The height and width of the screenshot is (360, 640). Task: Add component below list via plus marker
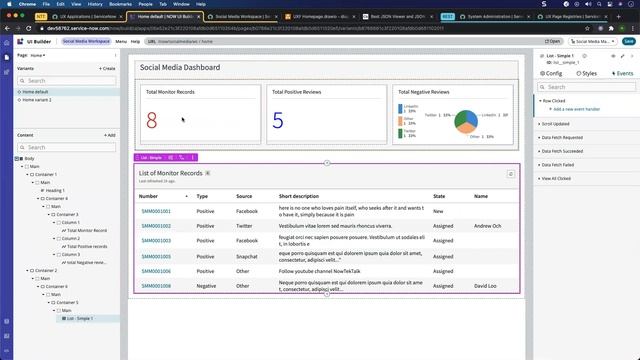pyautogui.click(x=327, y=293)
